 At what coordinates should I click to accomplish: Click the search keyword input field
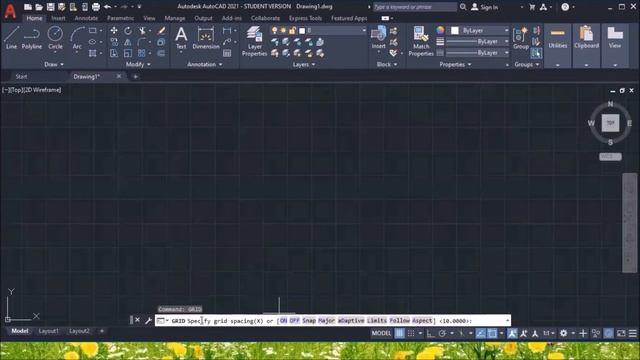tap(415, 7)
